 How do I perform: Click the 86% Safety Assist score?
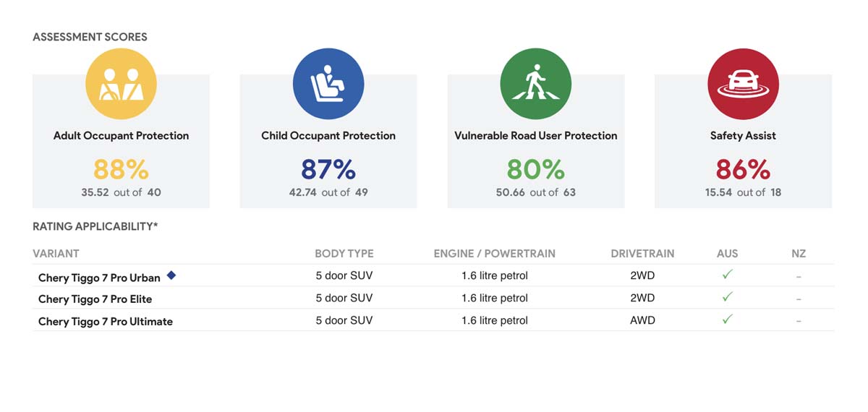tap(743, 169)
